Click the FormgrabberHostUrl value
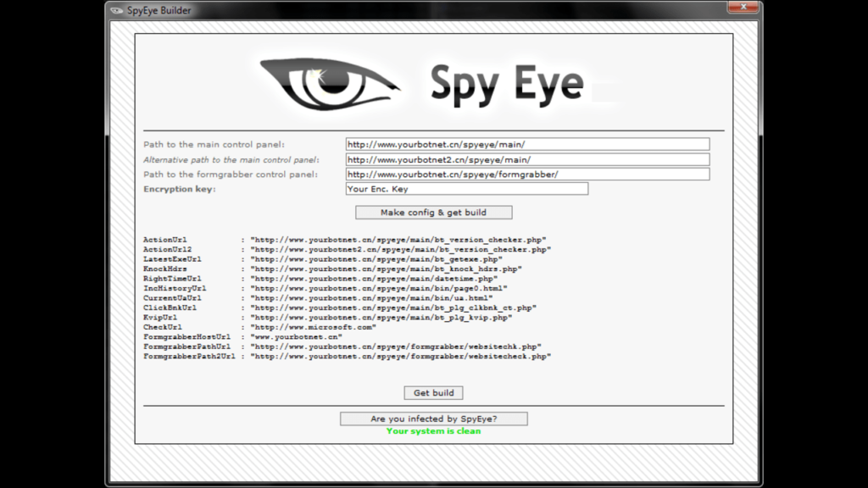 296,337
